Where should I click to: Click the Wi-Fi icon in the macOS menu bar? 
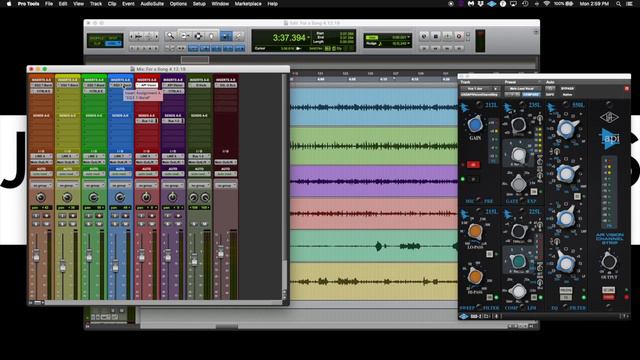click(547, 4)
